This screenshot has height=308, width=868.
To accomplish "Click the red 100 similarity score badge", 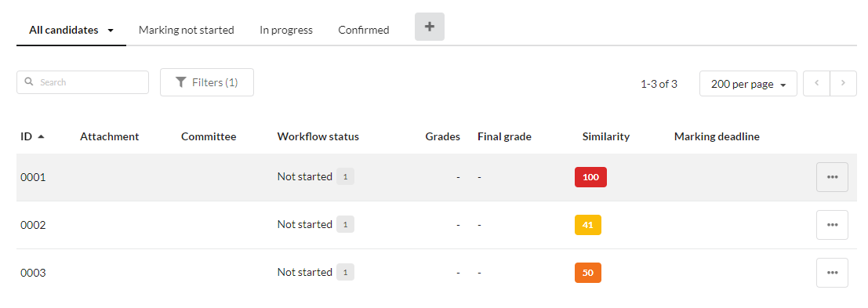I will pos(590,177).
